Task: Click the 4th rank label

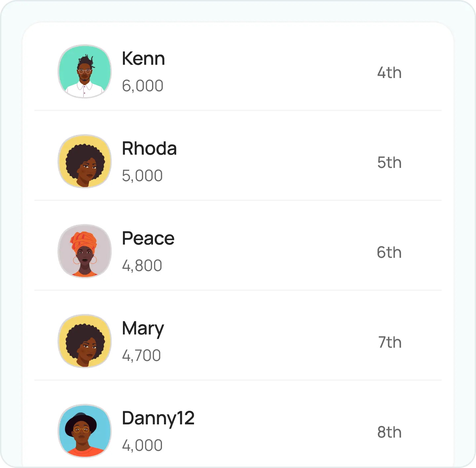Action: point(389,73)
